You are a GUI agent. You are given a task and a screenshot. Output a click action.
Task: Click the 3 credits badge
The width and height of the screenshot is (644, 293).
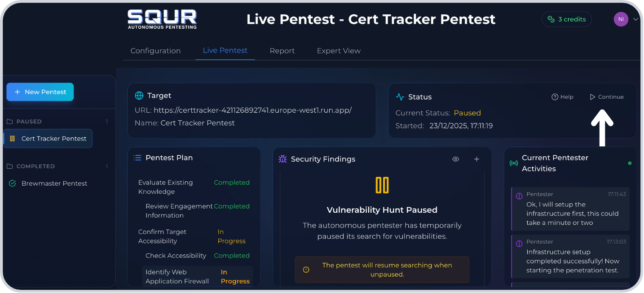566,19
